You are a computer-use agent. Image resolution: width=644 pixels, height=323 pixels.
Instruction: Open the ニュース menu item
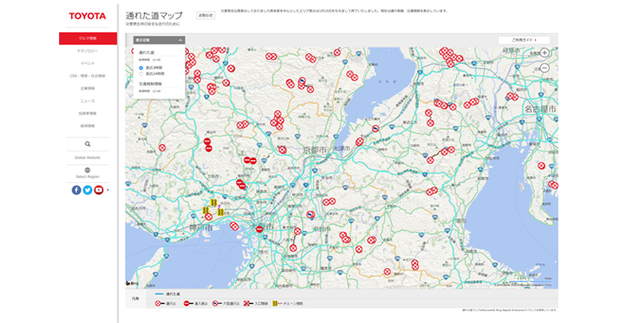(x=88, y=100)
